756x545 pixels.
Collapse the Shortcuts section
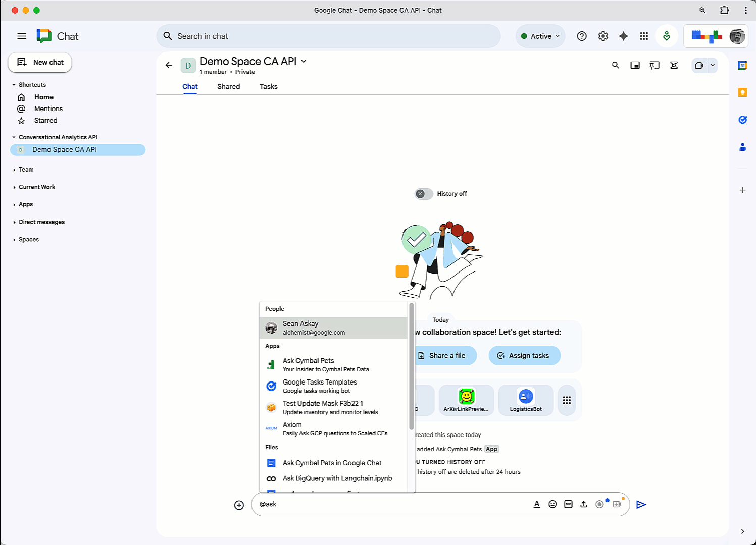pos(14,85)
